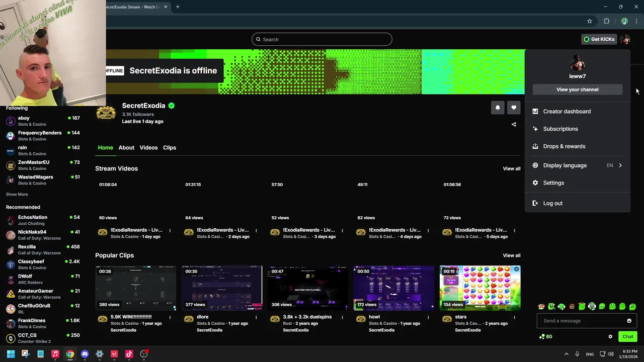Open options for the 3 days ago stream video
Screen dimensions: 644x362
coord(342,231)
